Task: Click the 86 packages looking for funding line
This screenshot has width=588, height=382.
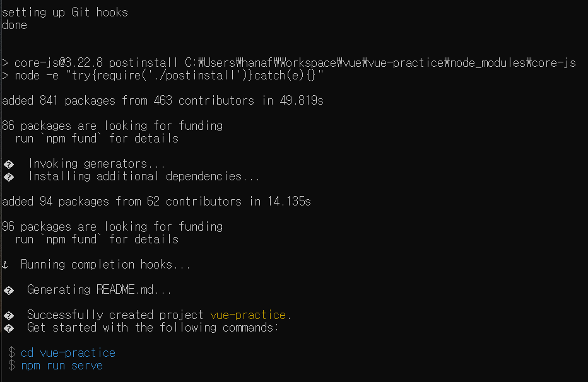Action: [x=112, y=125]
